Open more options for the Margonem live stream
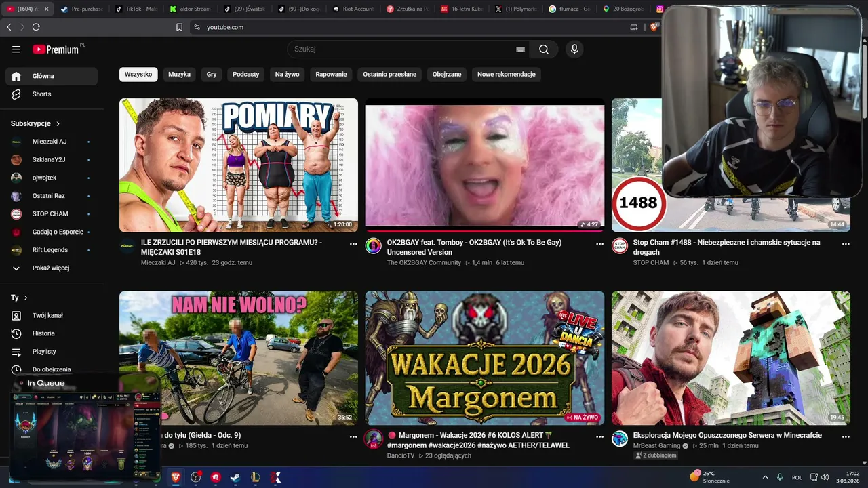 click(x=599, y=437)
